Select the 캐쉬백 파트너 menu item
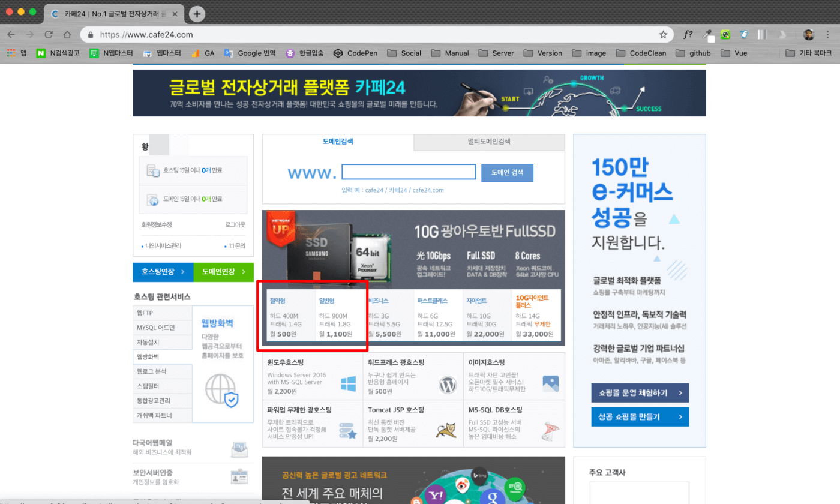Viewport: 840px width, 504px height. [x=163, y=415]
